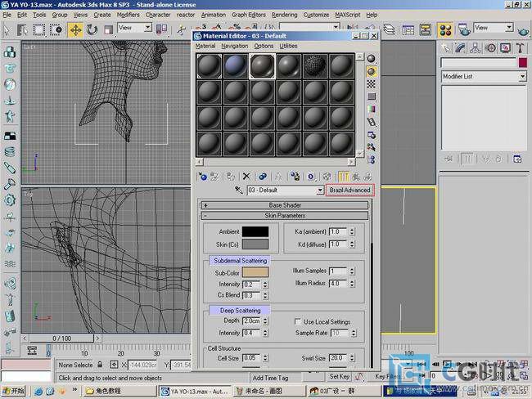Open the material name dropdown 03 - Default
Viewport: 532px width, 399px height.
(x=319, y=191)
